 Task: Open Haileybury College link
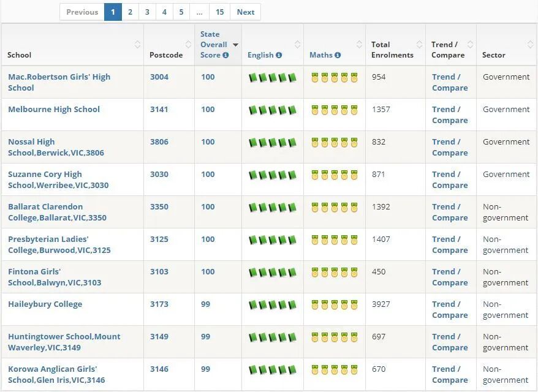click(45, 304)
